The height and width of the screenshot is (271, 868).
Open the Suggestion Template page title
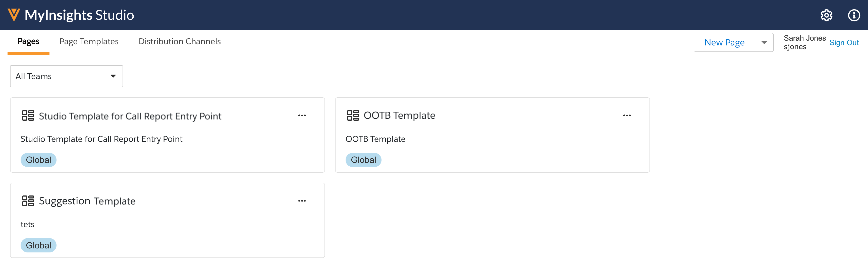coord(87,201)
